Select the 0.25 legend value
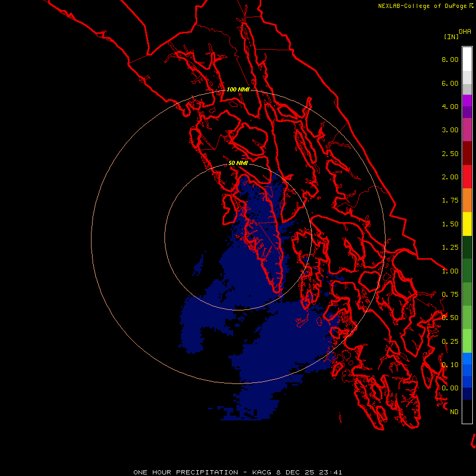The height and width of the screenshot is (476, 476). tap(450, 342)
